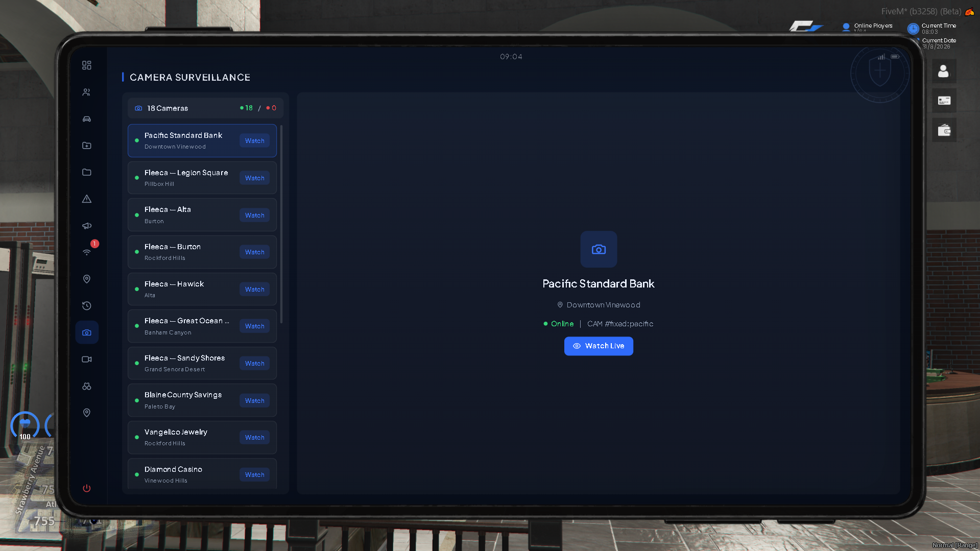The height and width of the screenshot is (551, 980).
Task: Open the wifi signal icon with notification badge
Action: tap(87, 252)
